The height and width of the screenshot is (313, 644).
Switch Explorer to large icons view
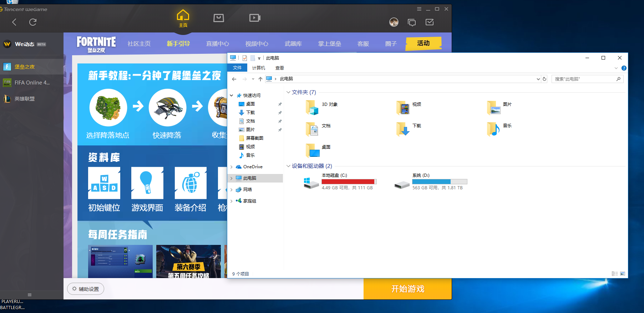(623, 274)
